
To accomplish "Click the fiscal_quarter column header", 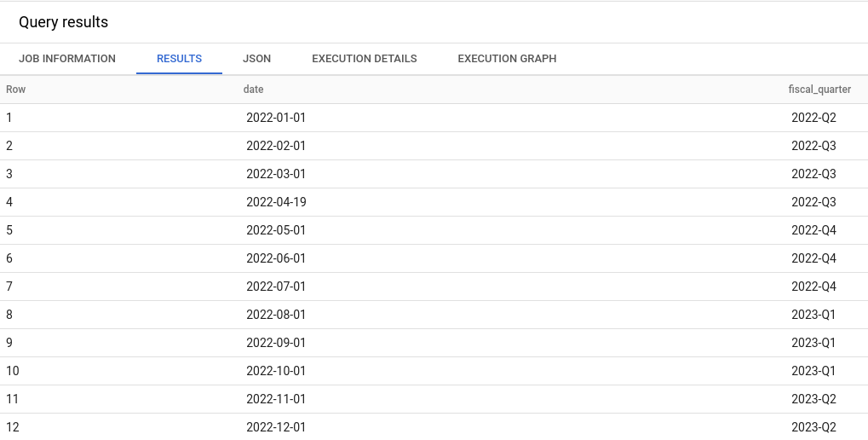I will coord(819,90).
